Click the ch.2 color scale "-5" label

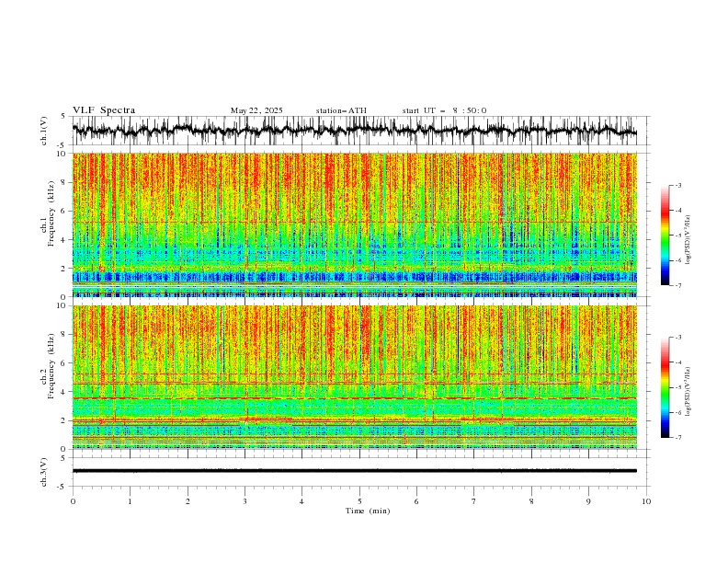coord(677,387)
